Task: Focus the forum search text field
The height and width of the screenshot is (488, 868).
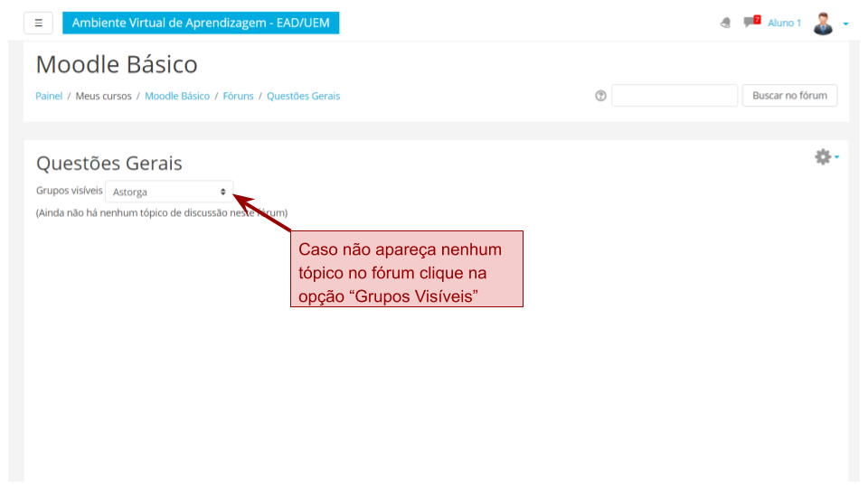Action: [x=675, y=96]
